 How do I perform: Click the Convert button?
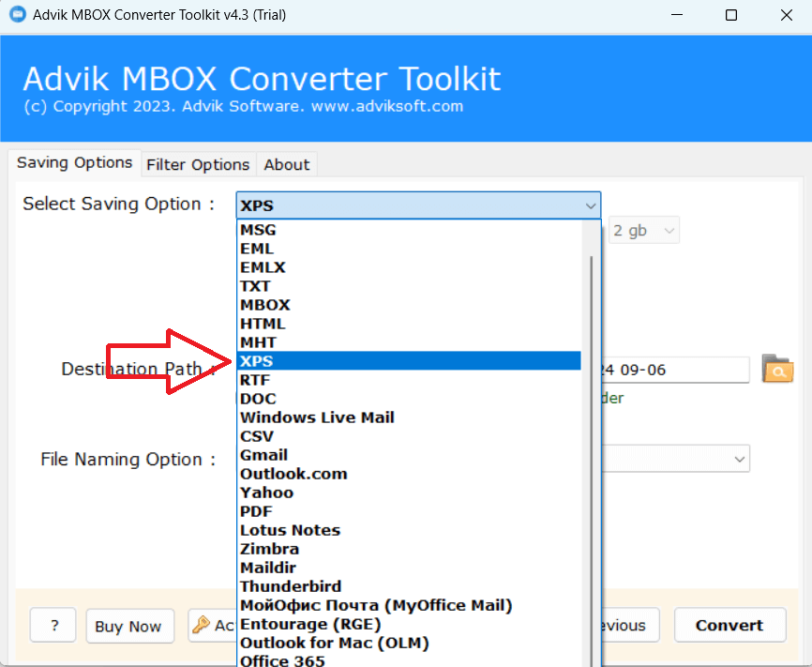tap(729, 625)
